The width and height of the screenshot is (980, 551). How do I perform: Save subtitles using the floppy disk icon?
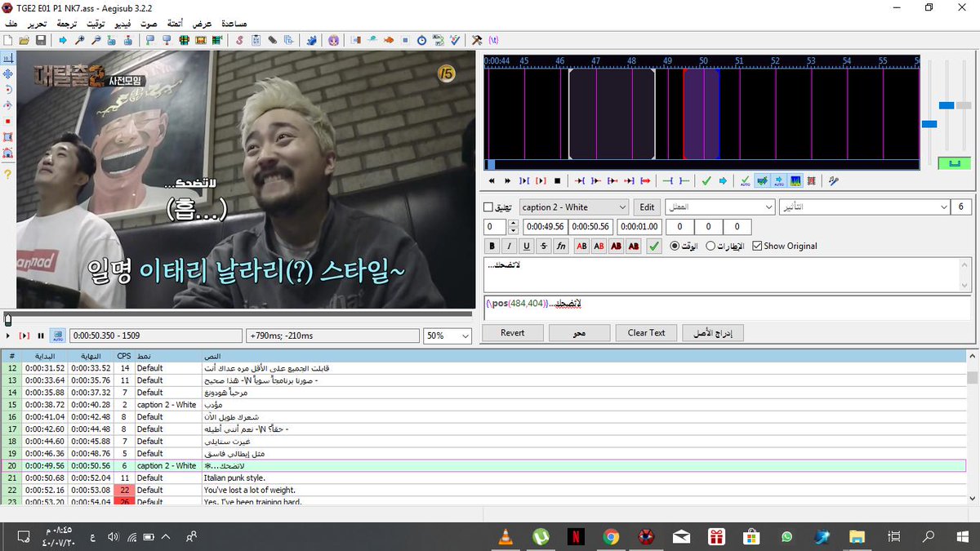(40, 40)
